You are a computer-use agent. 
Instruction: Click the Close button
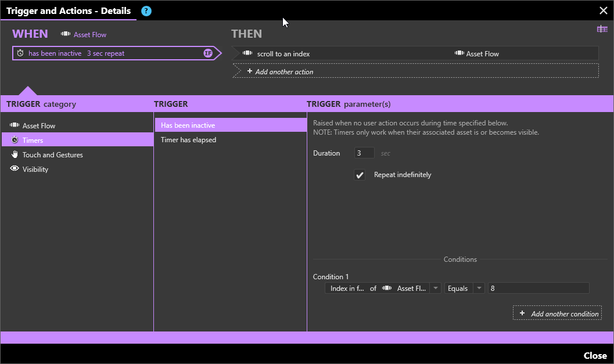595,355
